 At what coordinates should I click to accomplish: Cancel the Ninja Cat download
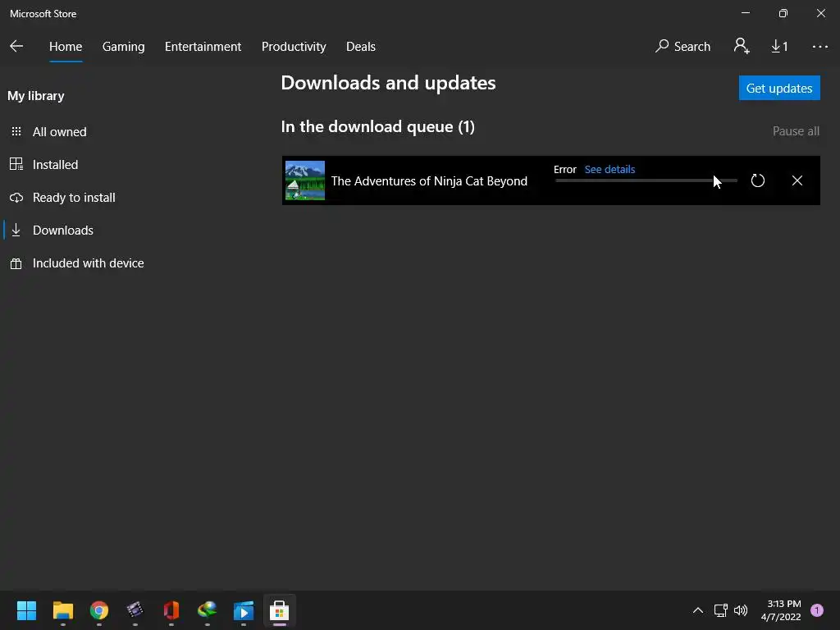pos(797,180)
